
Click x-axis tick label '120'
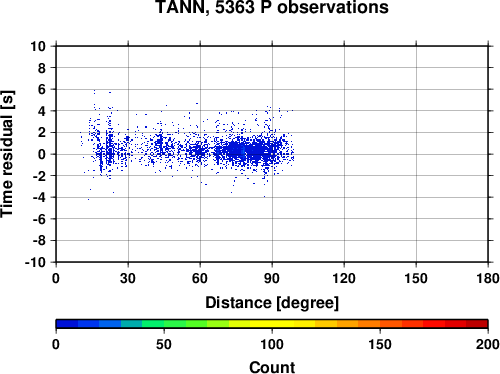(x=344, y=278)
